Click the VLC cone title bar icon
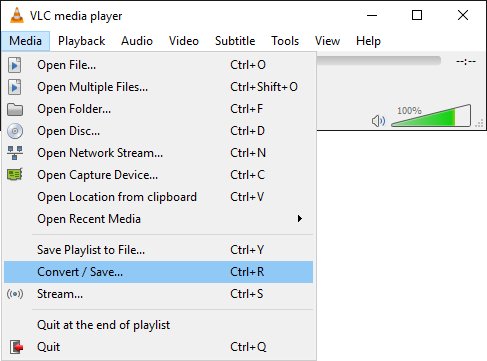487x361 pixels. [17, 15]
